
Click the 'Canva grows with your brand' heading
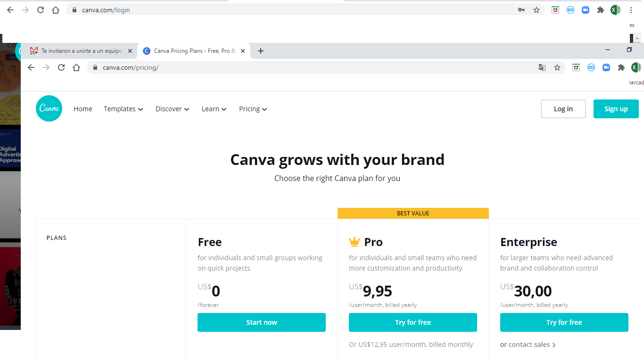[338, 160]
